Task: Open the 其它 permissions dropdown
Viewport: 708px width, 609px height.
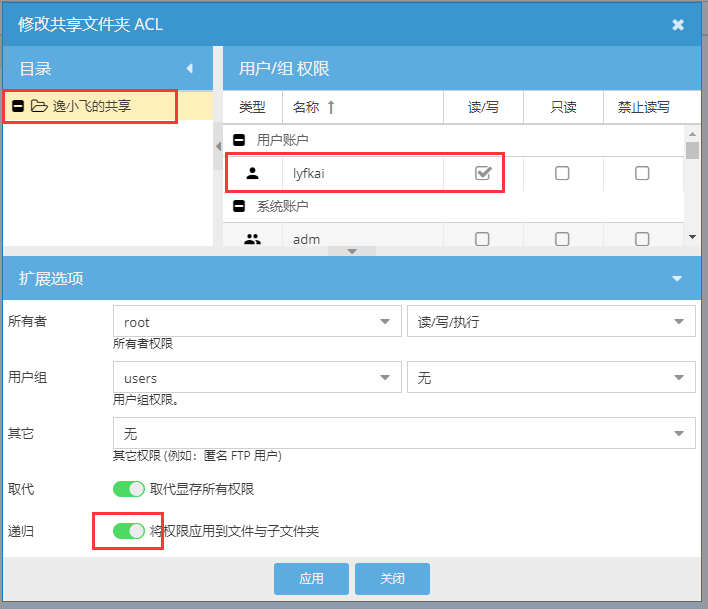Action: [404, 434]
